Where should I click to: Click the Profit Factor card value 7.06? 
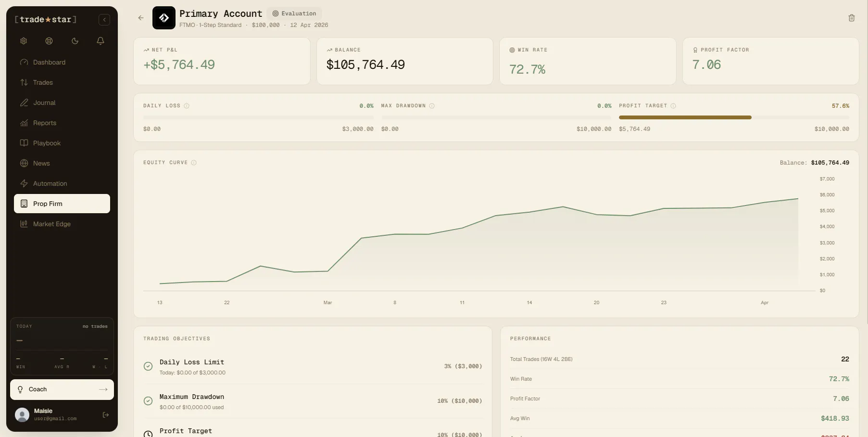[x=706, y=64]
